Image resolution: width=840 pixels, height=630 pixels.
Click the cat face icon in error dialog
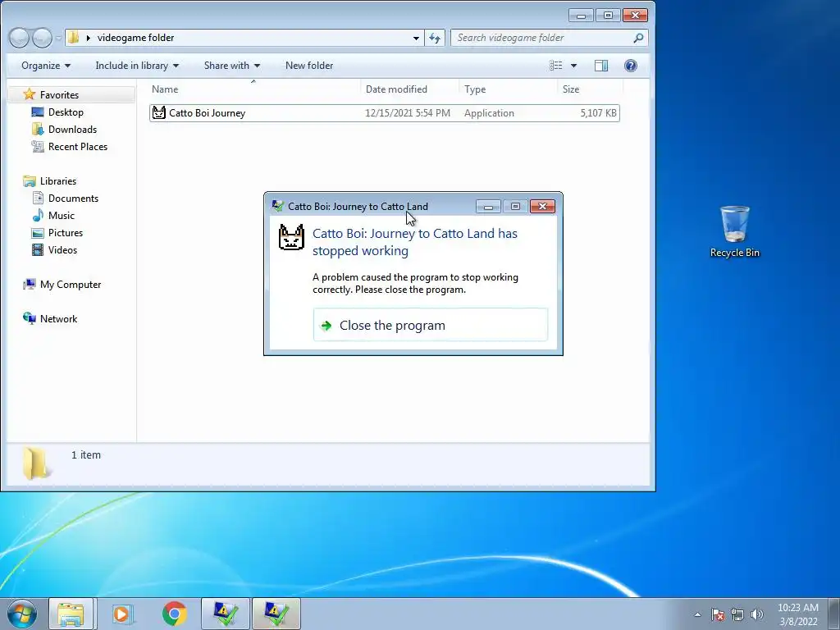coord(292,237)
